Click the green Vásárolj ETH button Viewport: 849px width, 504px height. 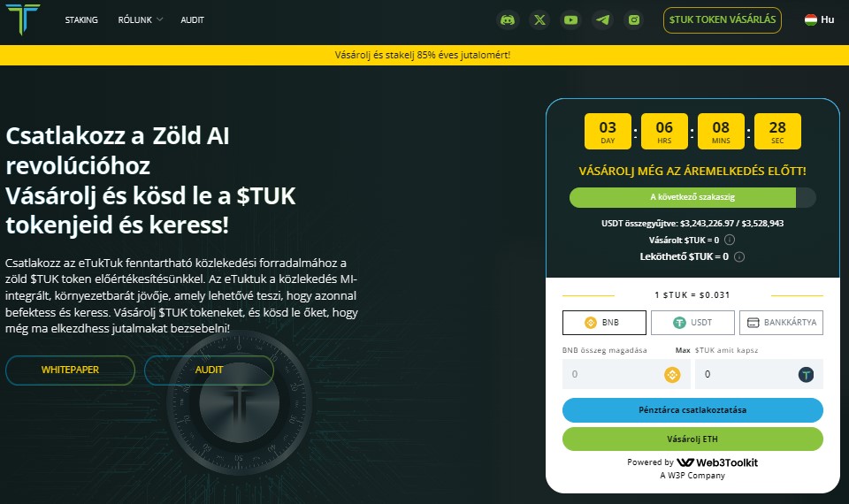pyautogui.click(x=692, y=439)
